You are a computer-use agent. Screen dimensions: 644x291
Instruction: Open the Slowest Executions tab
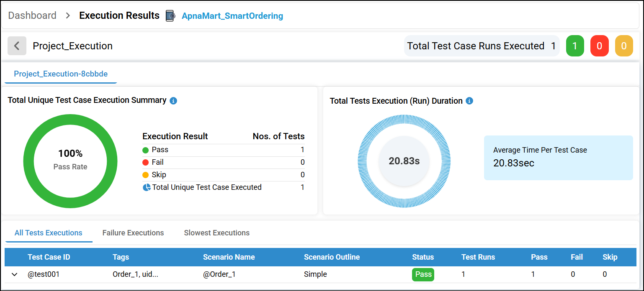tap(216, 233)
